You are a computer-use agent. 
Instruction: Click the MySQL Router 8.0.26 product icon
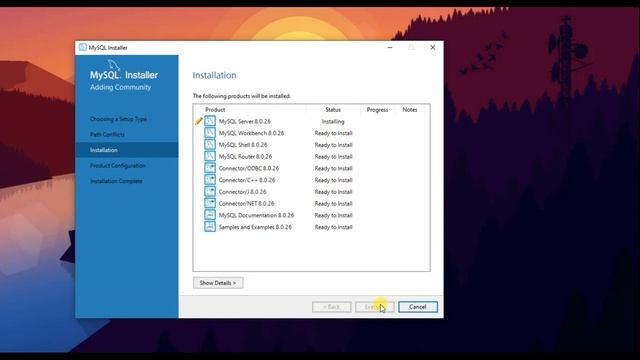tap(210, 156)
